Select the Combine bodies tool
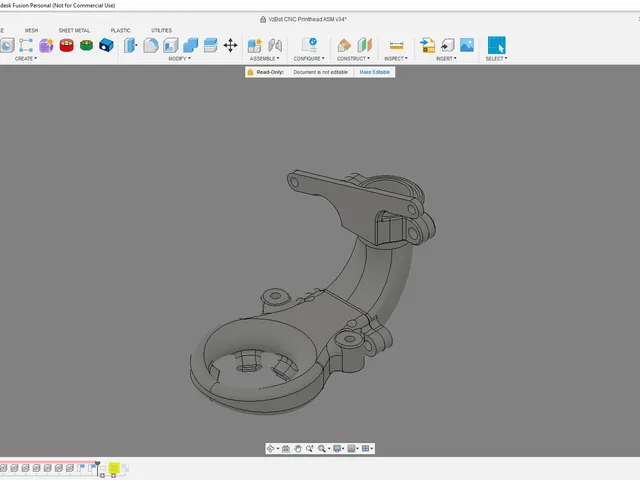 pos(191,45)
